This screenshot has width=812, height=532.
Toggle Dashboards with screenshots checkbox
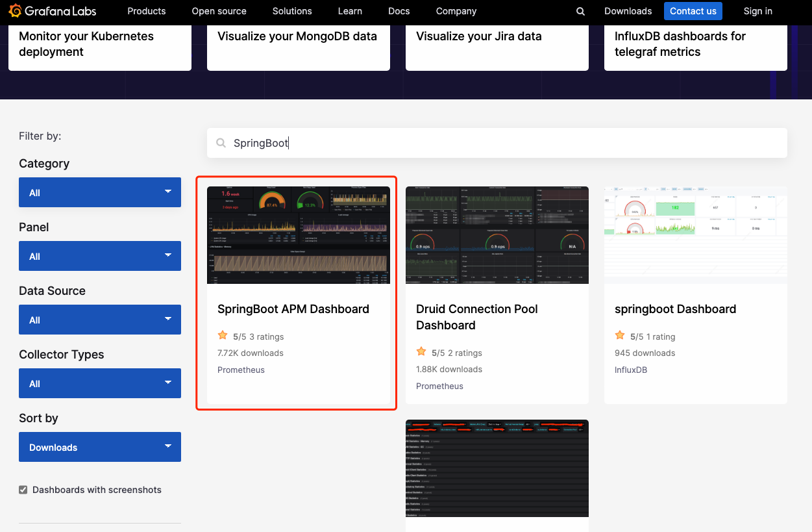[x=23, y=490]
